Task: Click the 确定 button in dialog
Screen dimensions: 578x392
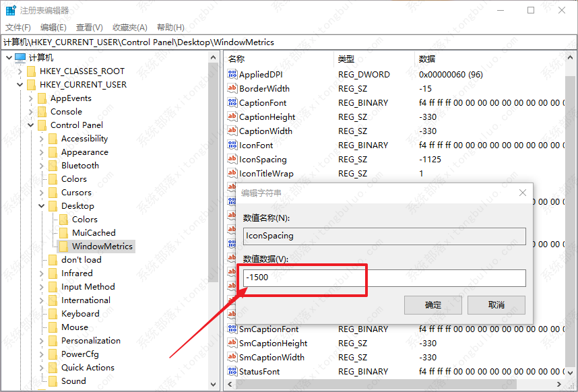Action: pos(433,305)
